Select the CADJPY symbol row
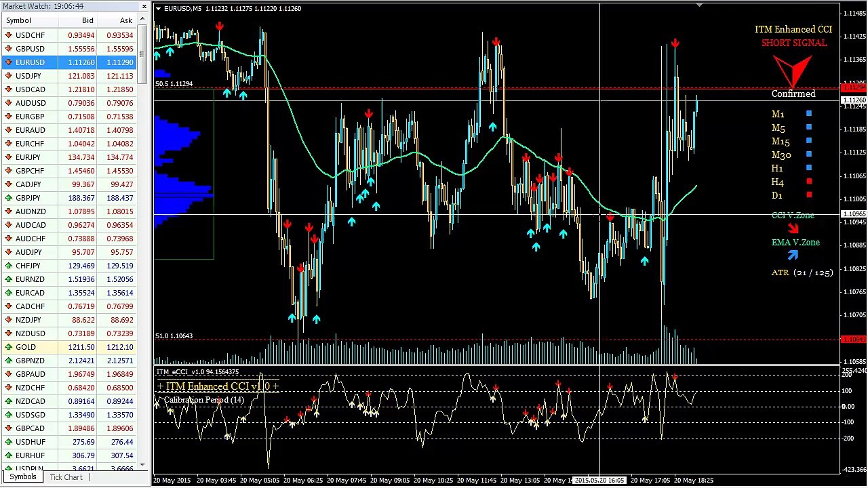 pos(68,184)
